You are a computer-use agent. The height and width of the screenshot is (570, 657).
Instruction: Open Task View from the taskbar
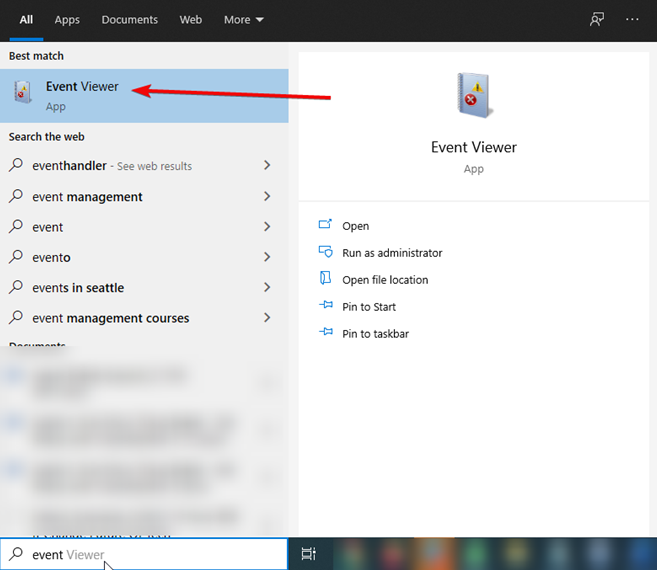pyautogui.click(x=309, y=554)
